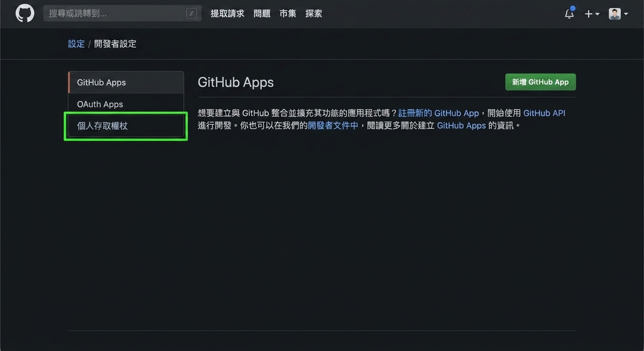Image resolution: width=644 pixels, height=351 pixels.
Task: Open the user avatar menu
Action: pyautogui.click(x=618, y=14)
